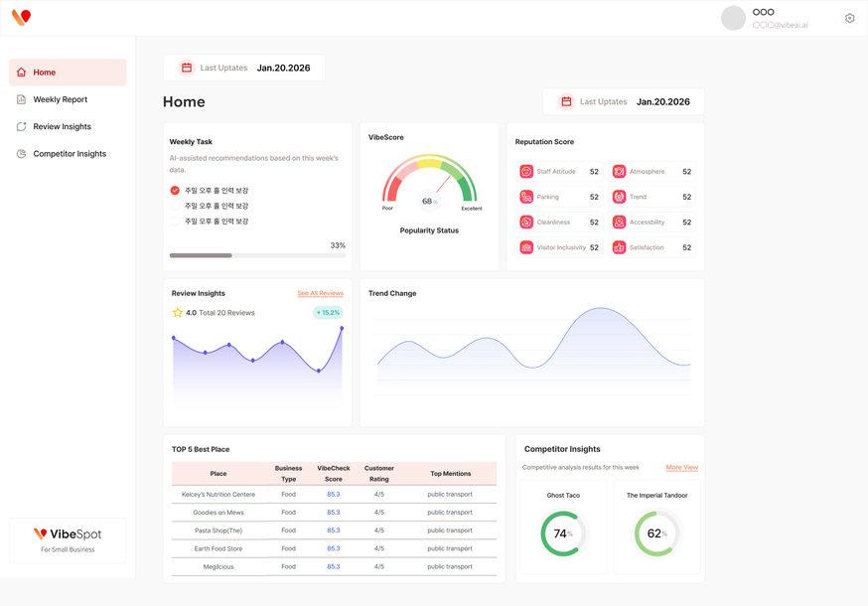Viewport: 868px width, 606px height.
Task: Click the Business Type column header
Action: (x=288, y=474)
